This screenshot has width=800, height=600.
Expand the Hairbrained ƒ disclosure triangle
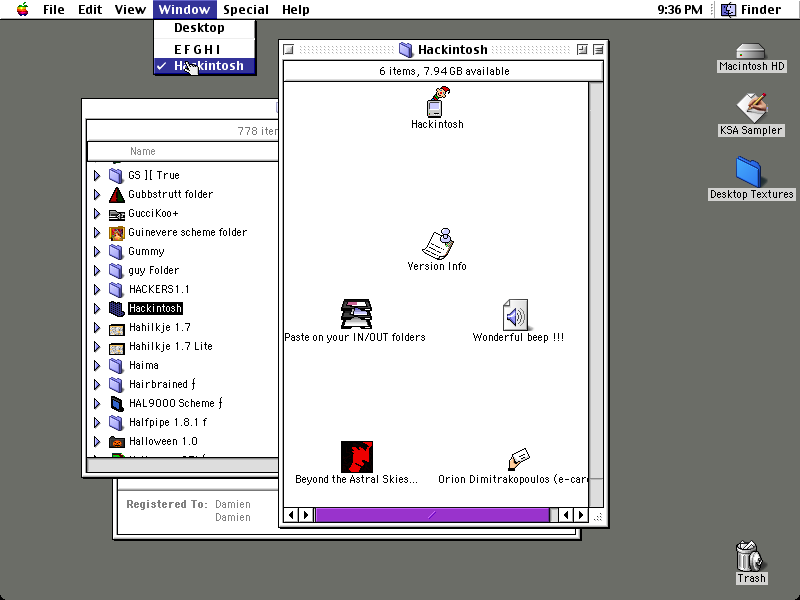[97, 385]
